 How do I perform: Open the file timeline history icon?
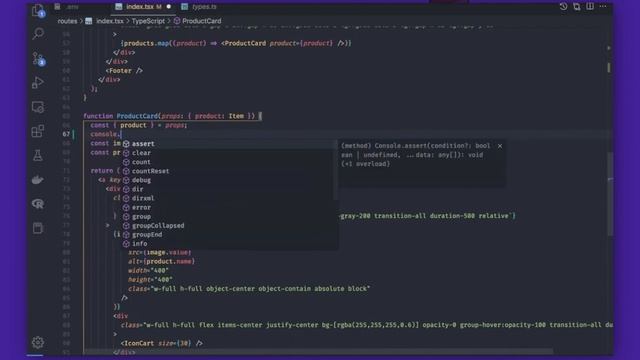click(563, 7)
